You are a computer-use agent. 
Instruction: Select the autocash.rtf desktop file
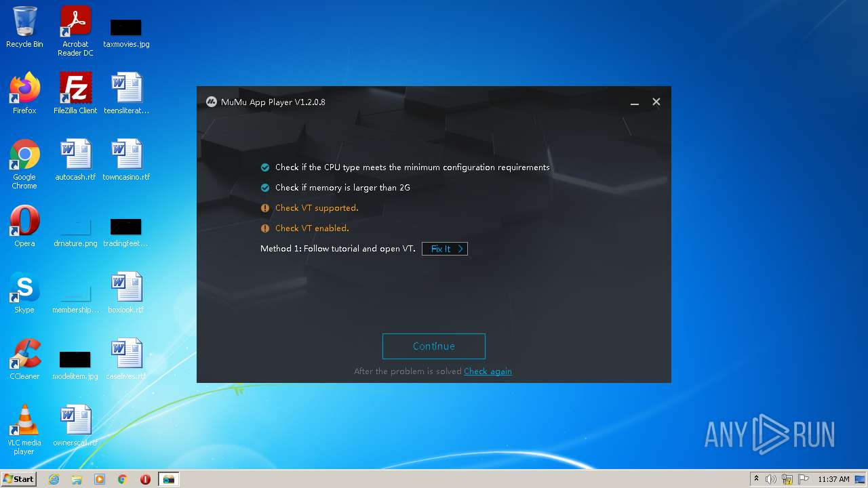click(75, 160)
